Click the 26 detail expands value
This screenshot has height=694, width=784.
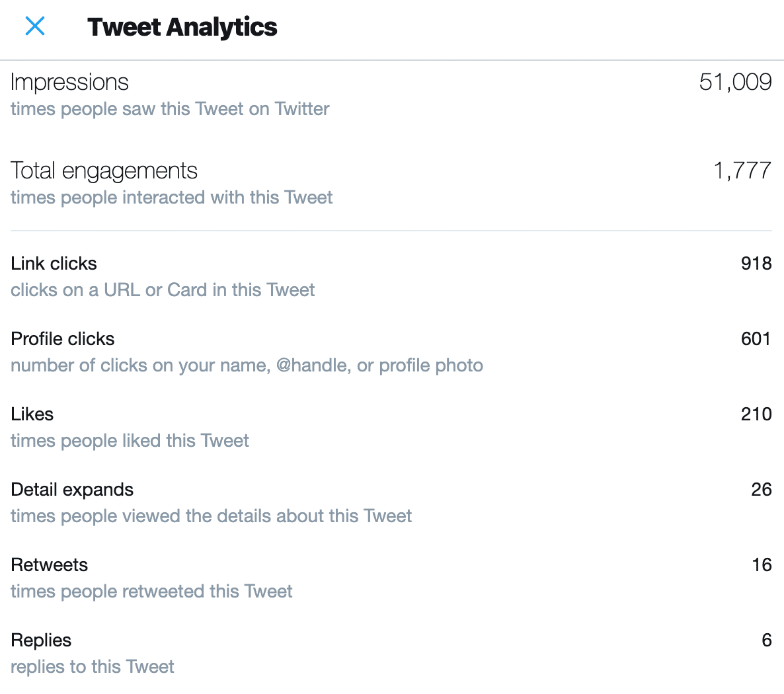(762, 489)
